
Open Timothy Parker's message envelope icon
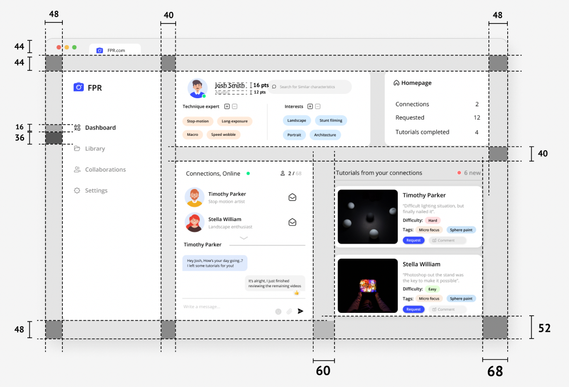(x=292, y=197)
